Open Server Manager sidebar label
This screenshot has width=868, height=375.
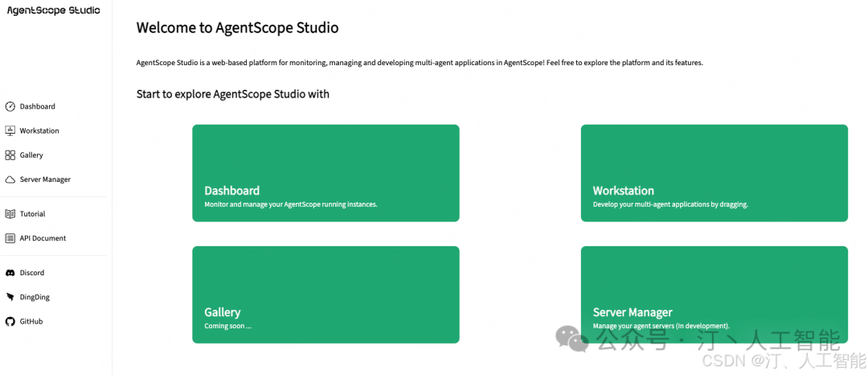pos(45,179)
